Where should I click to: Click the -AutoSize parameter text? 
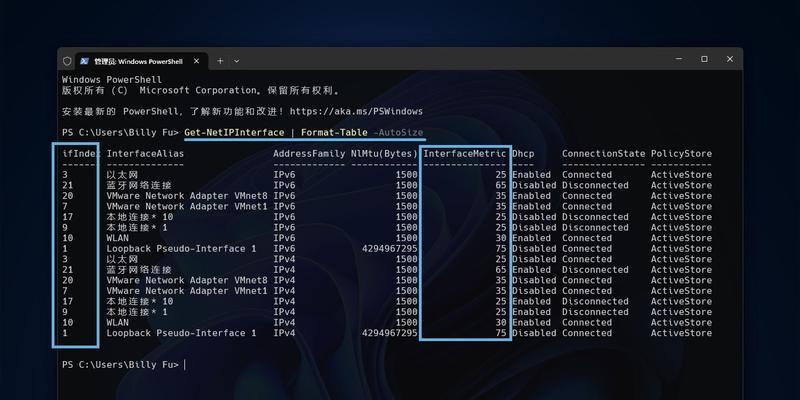point(398,133)
